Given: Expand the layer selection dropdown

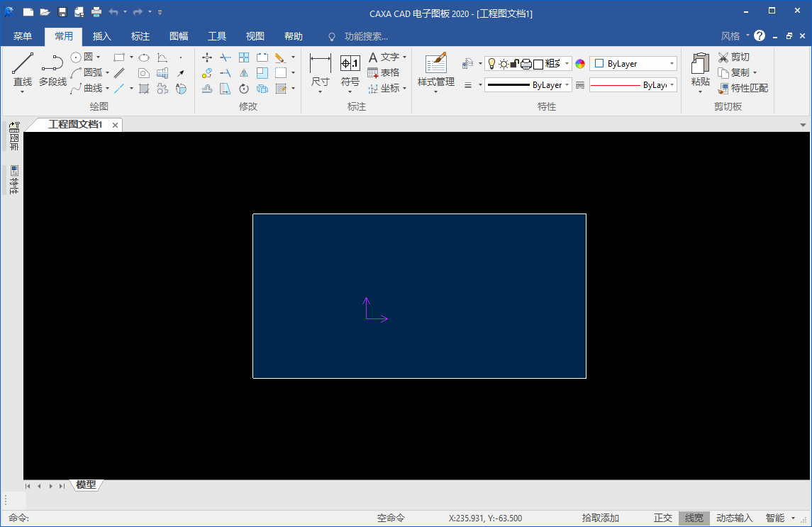Looking at the screenshot, I should pyautogui.click(x=567, y=64).
